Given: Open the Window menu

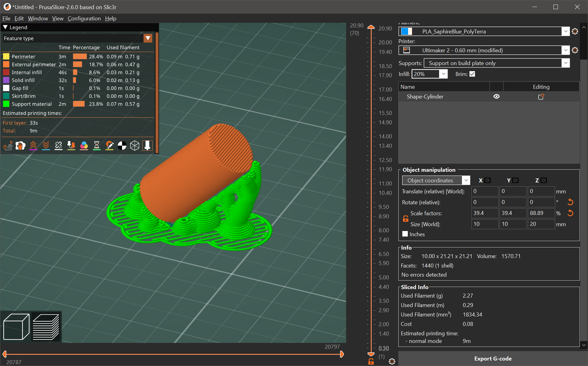Looking at the screenshot, I should click(38, 19).
